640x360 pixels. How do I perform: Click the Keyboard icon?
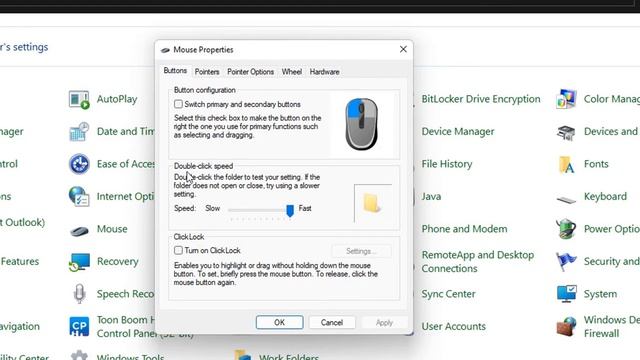point(567,199)
